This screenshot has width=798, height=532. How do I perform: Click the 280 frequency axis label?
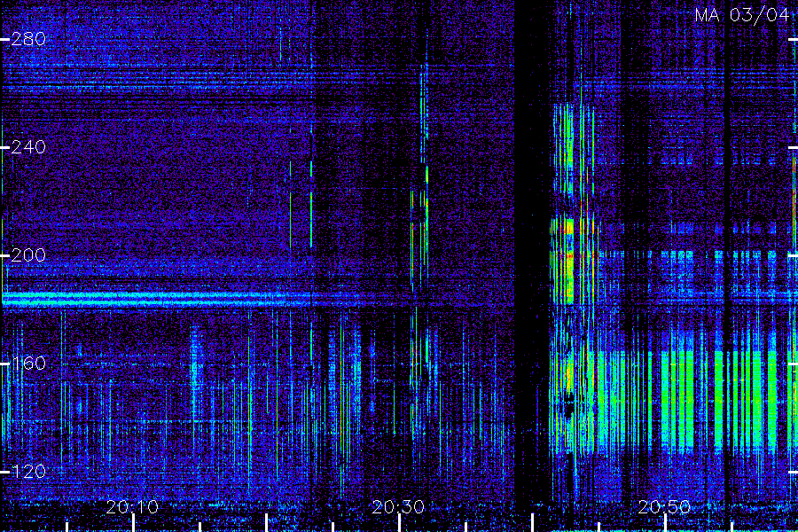28,39
